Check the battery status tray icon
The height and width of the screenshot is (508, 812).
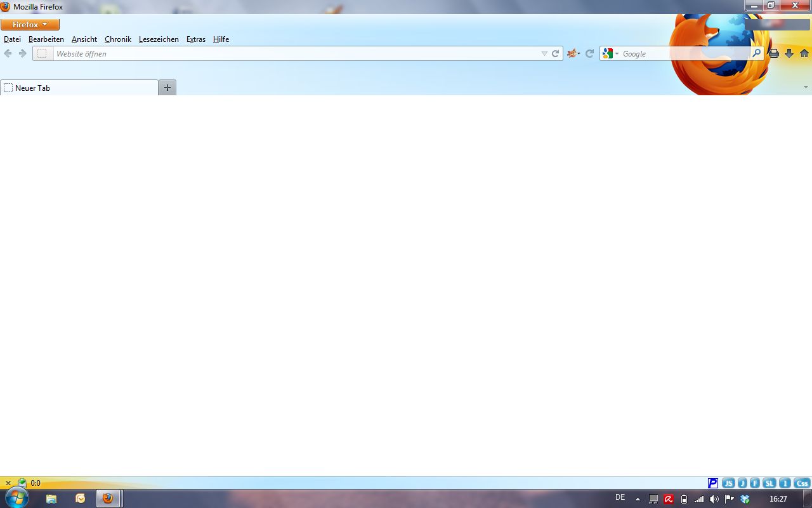[684, 499]
